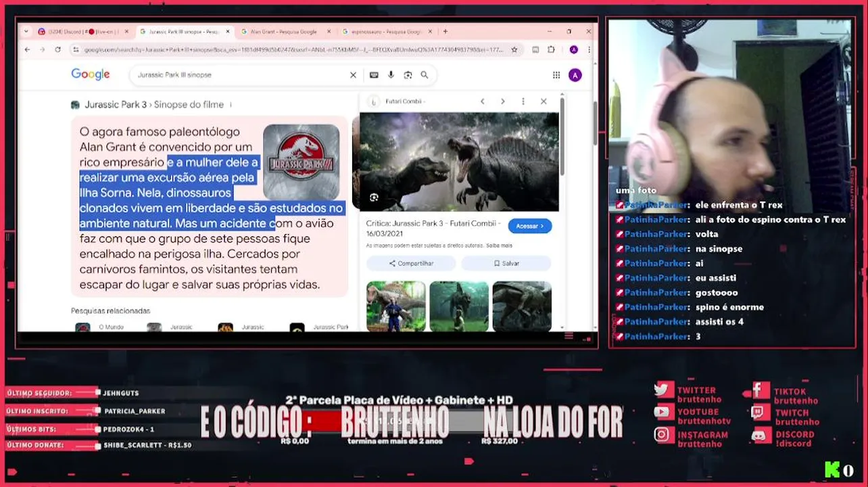Click the page vertical scrollbar
Image resolution: width=868 pixels, height=487 pixels.
[595, 122]
